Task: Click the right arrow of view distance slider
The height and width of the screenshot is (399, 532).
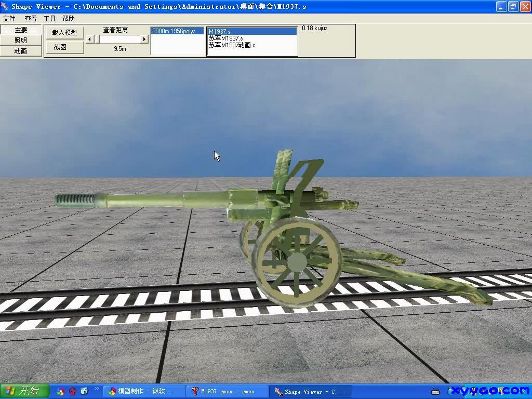Action: (144, 39)
